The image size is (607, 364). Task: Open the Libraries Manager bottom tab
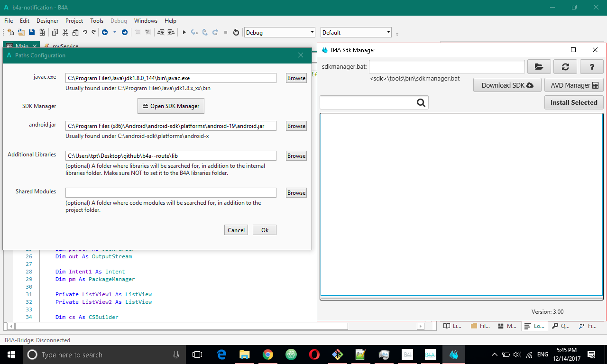pos(452,326)
